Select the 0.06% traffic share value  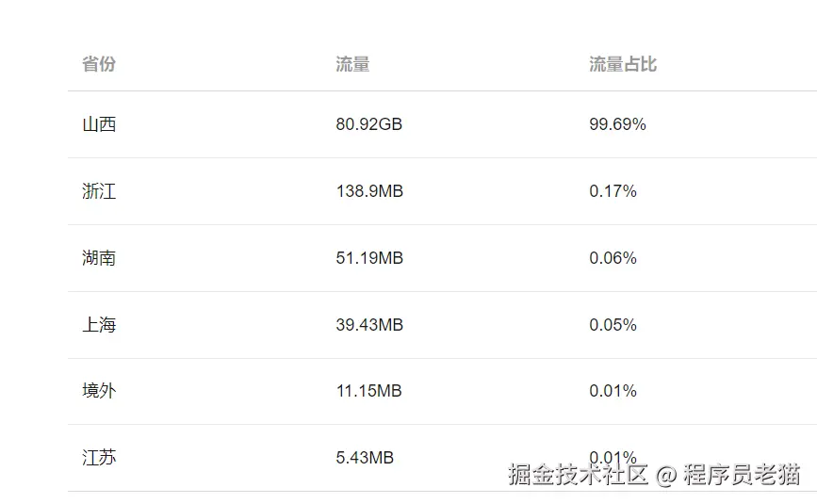click(613, 258)
